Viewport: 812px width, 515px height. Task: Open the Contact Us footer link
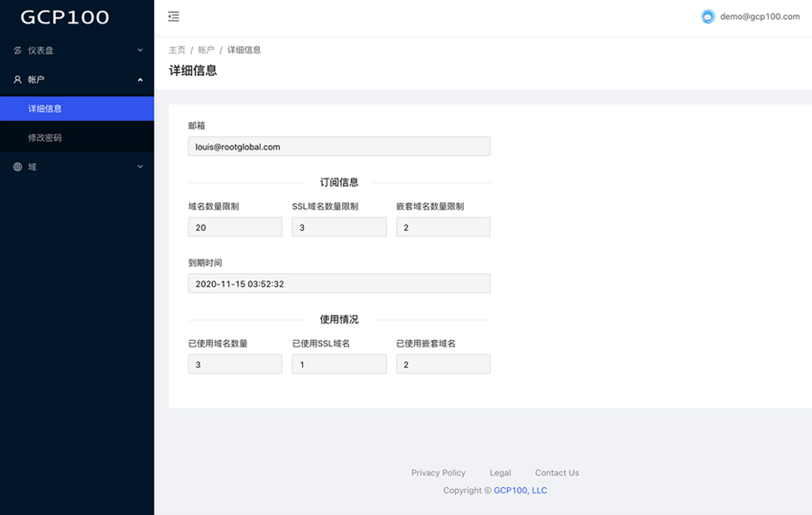(557, 473)
